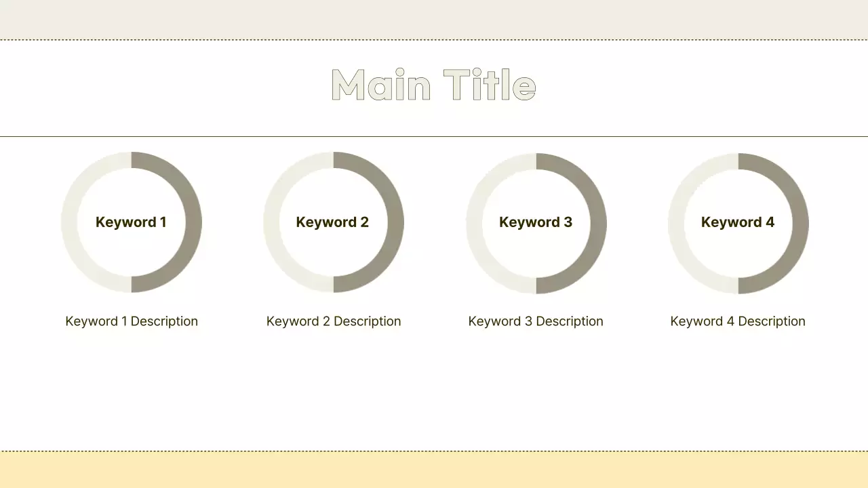Click the Keyword 3 Description caption

(x=536, y=321)
